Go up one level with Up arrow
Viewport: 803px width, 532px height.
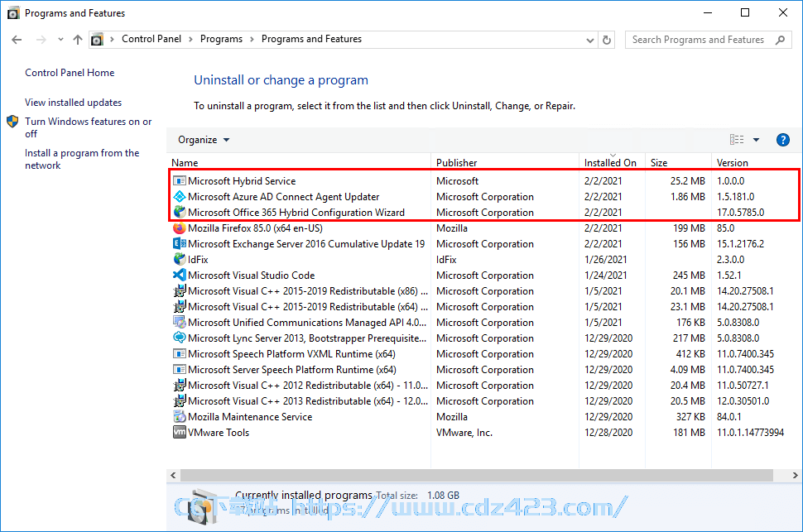pos(77,40)
